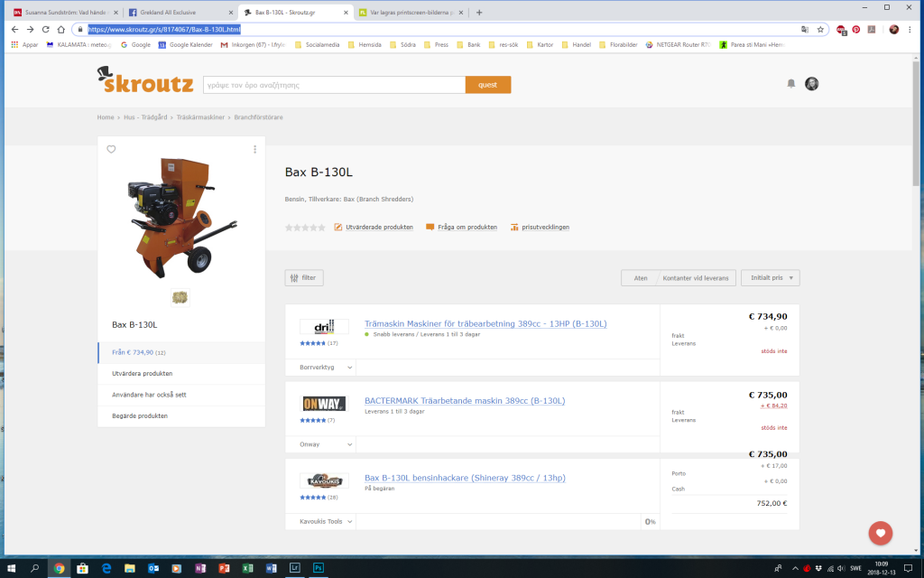This screenshot has width=924, height=578.
Task: Click the ONWAY shop logo
Action: pyautogui.click(x=324, y=404)
